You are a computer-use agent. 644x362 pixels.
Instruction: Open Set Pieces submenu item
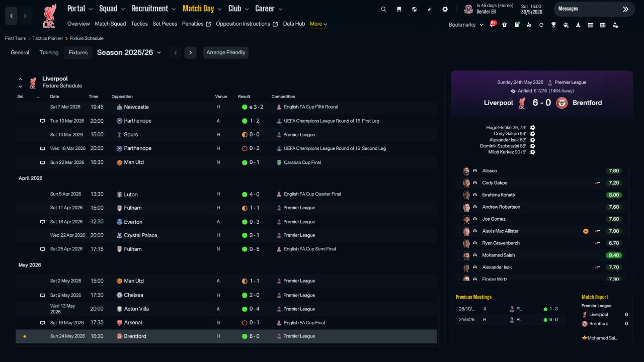point(165,24)
